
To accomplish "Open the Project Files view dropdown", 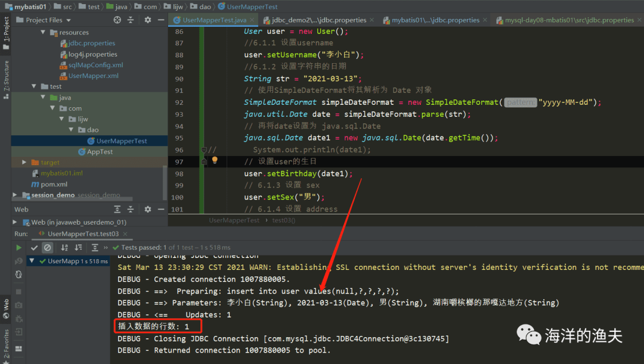I will coord(69,20).
